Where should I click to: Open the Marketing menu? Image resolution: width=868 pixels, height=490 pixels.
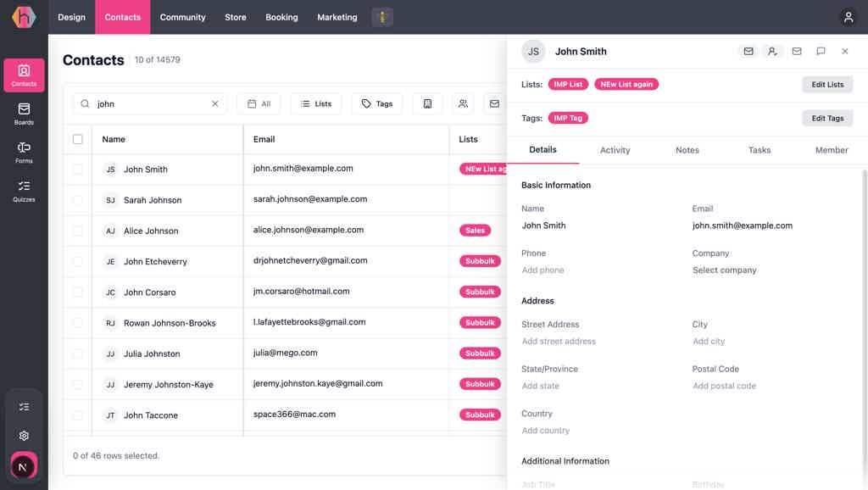[337, 17]
